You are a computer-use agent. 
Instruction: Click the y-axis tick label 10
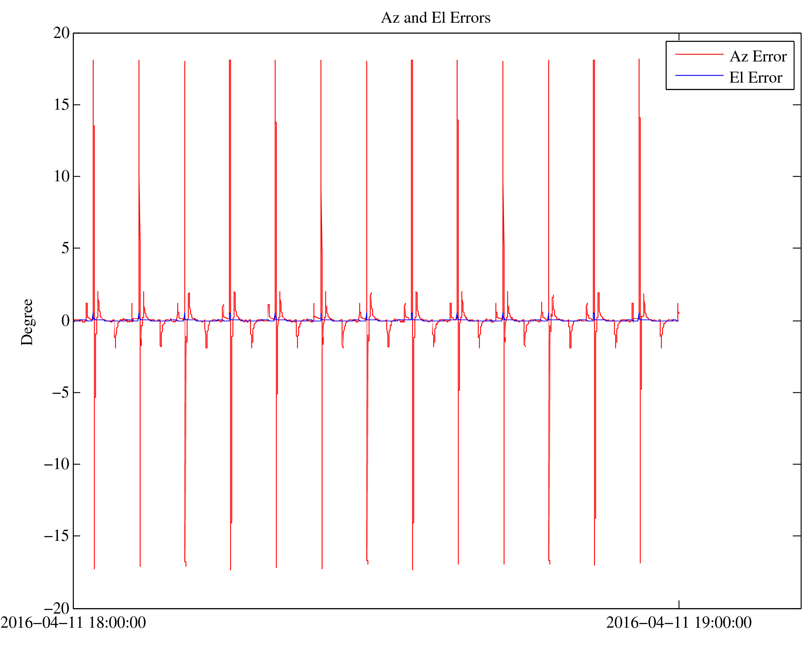point(61,177)
